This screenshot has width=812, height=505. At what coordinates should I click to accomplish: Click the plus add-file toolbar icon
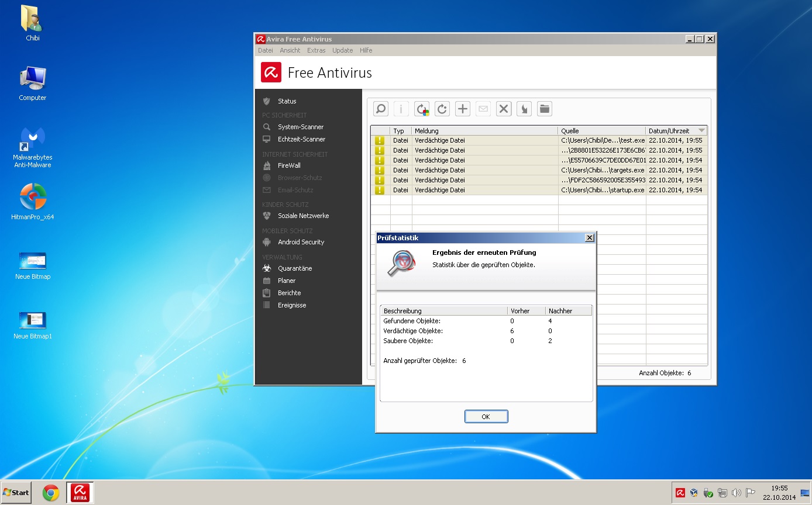[x=463, y=109]
